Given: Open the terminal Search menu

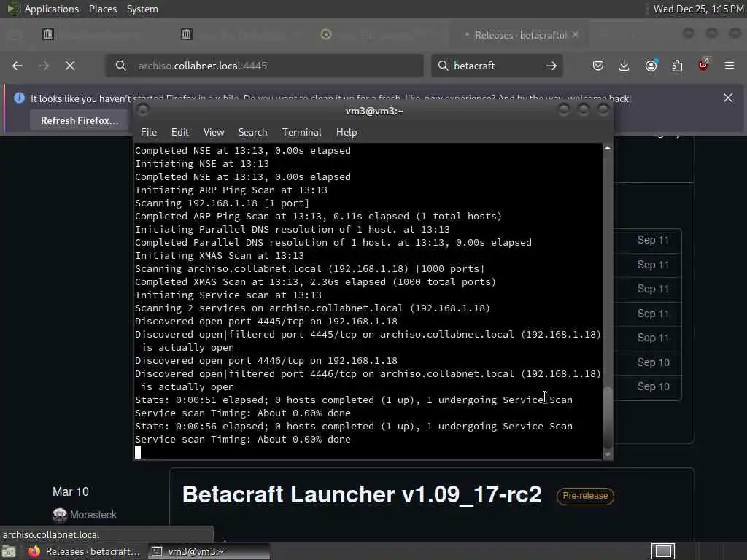Looking at the screenshot, I should tap(252, 133).
